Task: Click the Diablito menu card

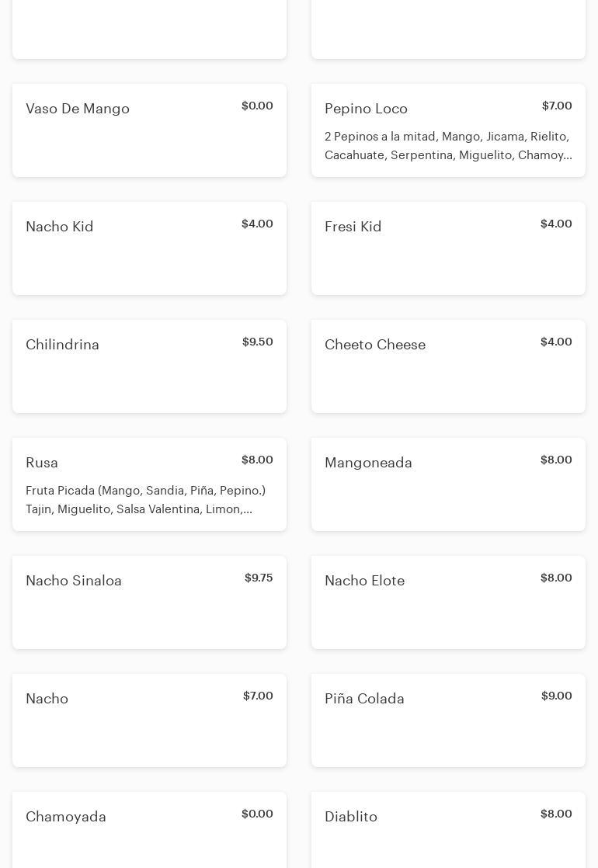Action: [448, 829]
